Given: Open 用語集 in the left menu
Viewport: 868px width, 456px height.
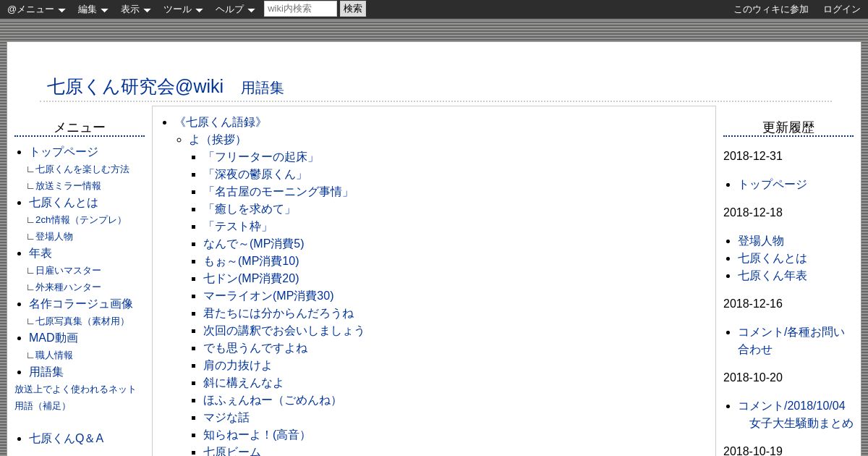Looking at the screenshot, I should pyautogui.click(x=46, y=372).
